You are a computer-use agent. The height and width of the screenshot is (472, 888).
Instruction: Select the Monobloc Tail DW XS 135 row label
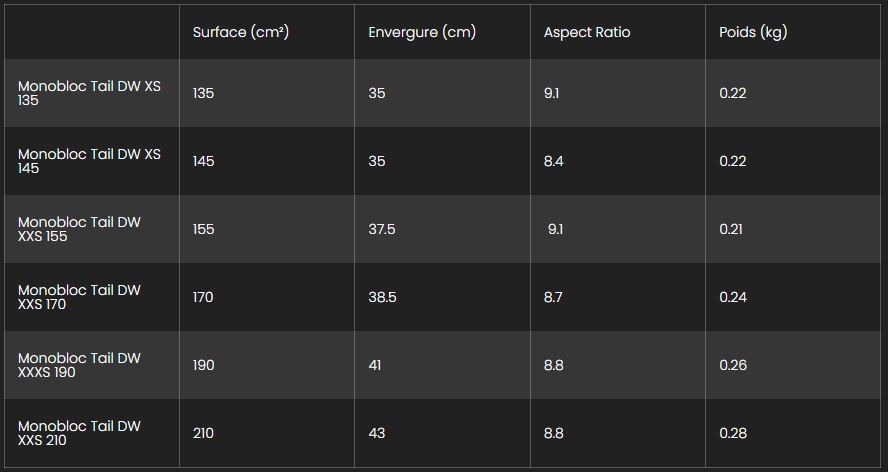pos(89,93)
